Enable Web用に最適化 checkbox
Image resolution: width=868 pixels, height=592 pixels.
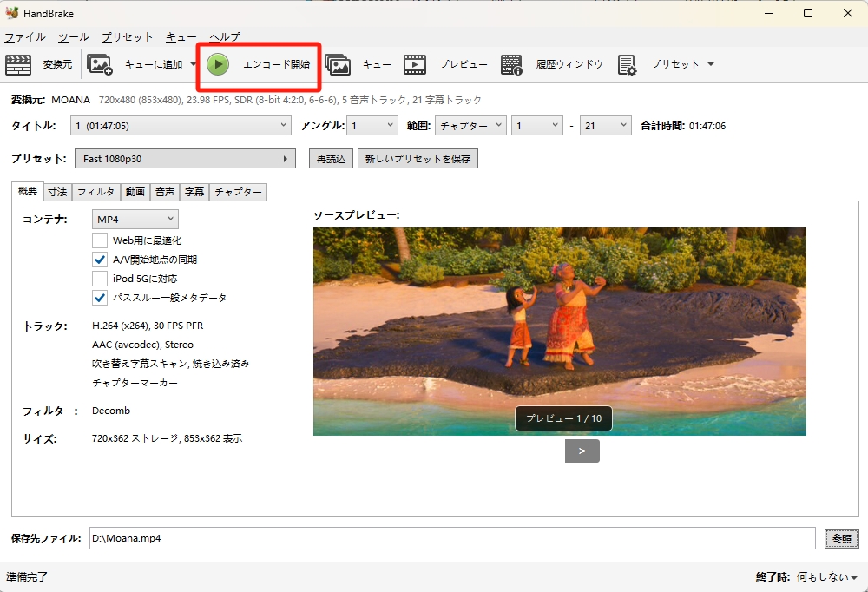pos(100,240)
